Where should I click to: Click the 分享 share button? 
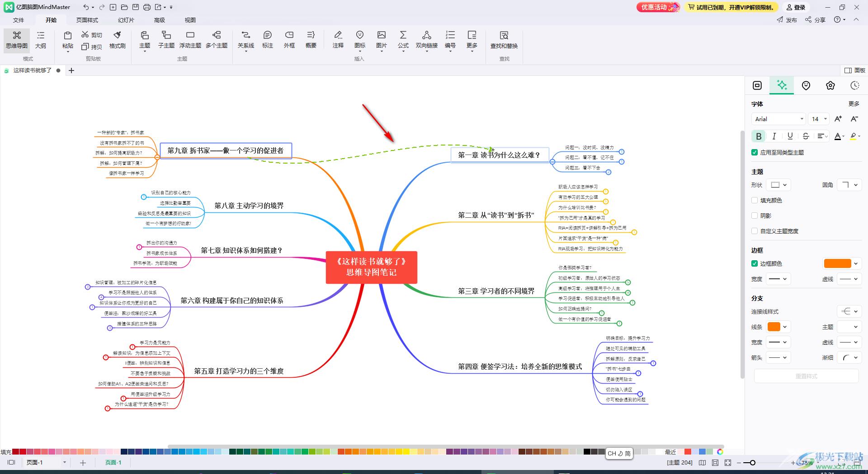815,20
